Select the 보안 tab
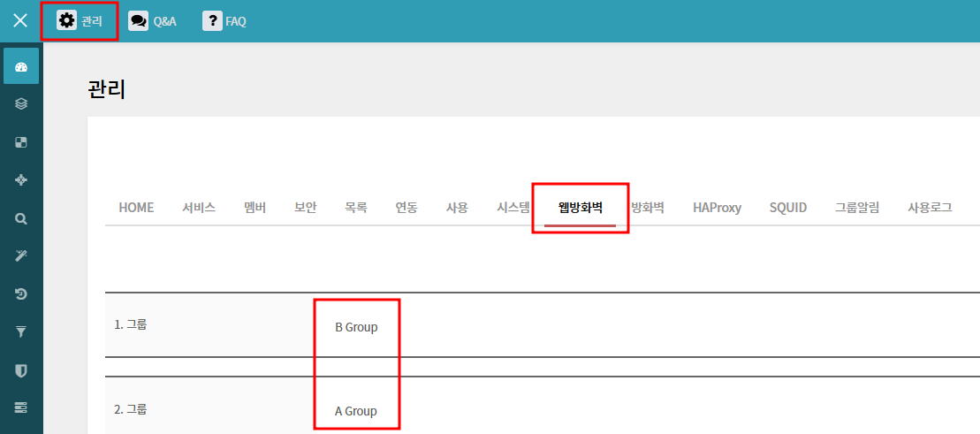Screen dimensions: 980x434 (305, 208)
